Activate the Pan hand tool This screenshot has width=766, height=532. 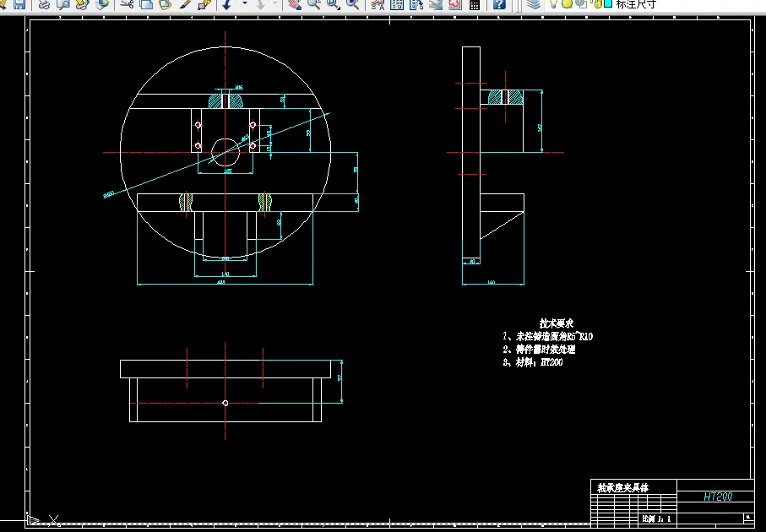click(294, 4)
